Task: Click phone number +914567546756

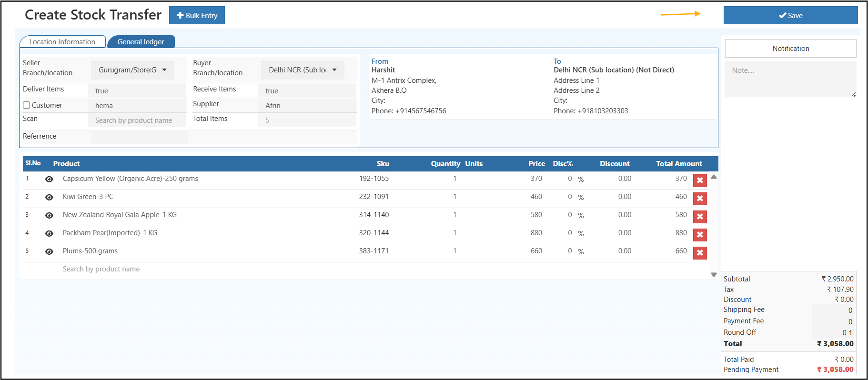Action: [421, 111]
